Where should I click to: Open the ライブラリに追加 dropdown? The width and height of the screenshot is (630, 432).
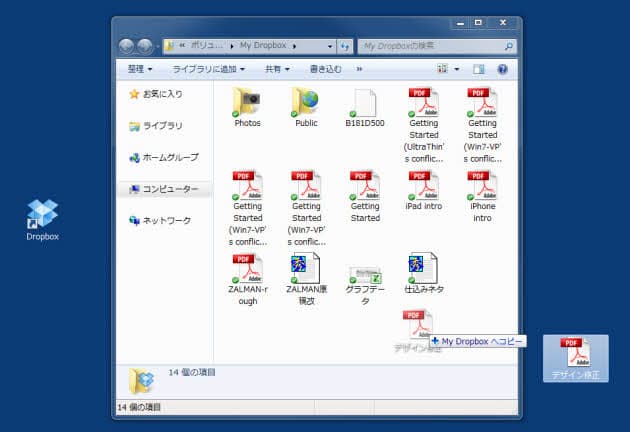pos(207,69)
